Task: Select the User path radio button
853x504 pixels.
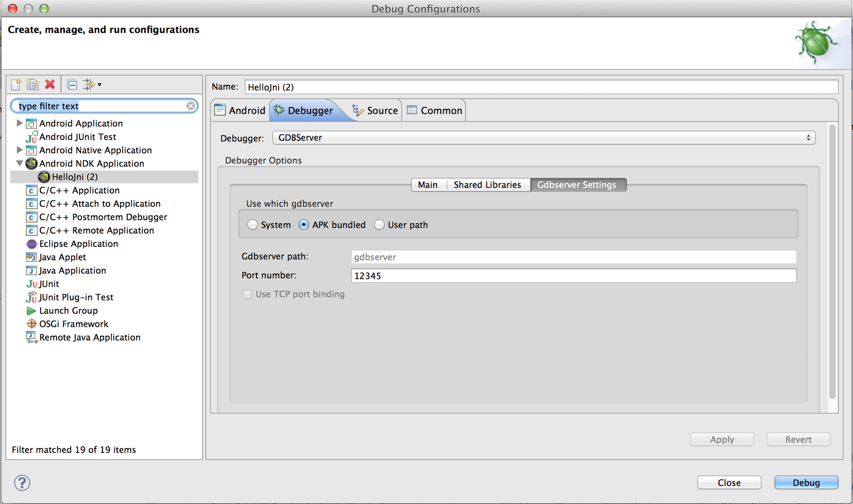Action: pyautogui.click(x=379, y=225)
